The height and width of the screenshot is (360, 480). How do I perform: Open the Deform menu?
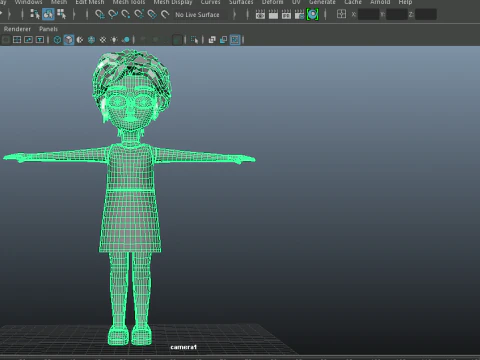(272, 2)
